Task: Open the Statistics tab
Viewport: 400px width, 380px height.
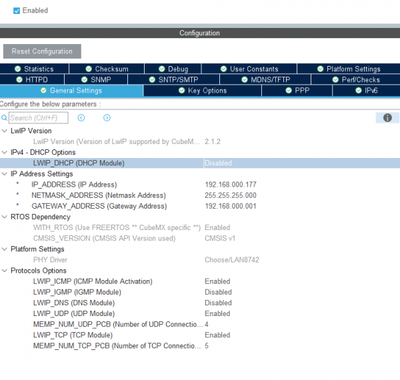Action: [x=34, y=69]
